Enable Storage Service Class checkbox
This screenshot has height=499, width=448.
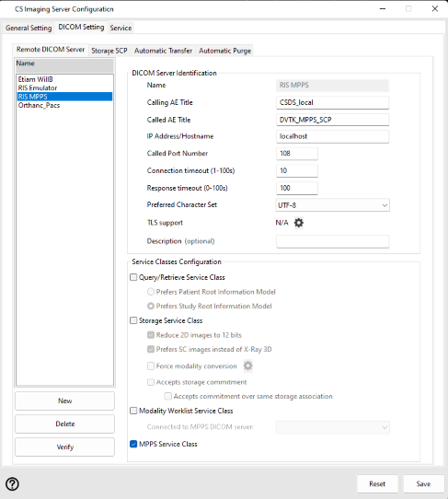coord(133,320)
